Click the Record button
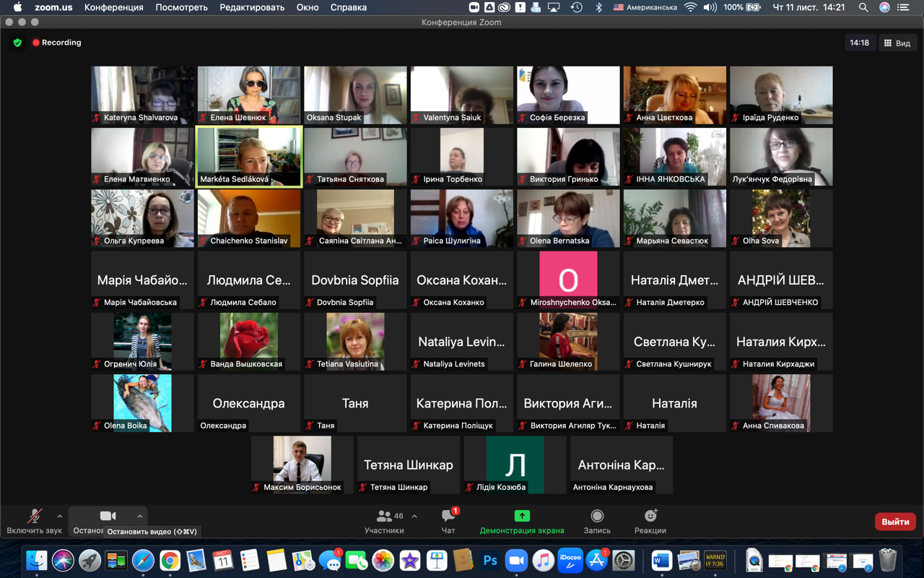Image resolution: width=924 pixels, height=578 pixels. tap(597, 521)
